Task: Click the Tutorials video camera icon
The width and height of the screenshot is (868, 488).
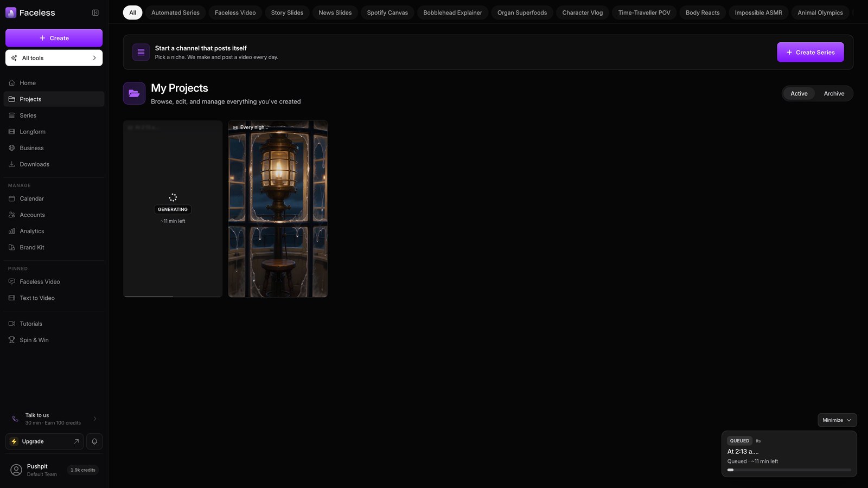Action: pyautogui.click(x=12, y=324)
